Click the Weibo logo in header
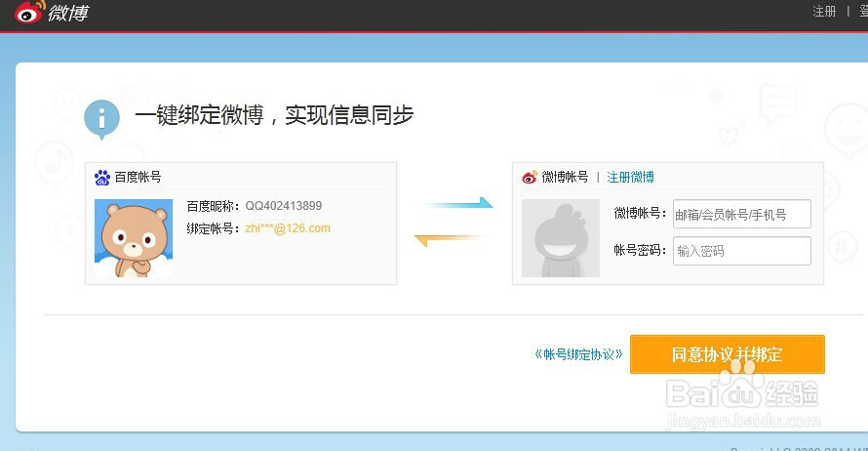This screenshot has width=868, height=451. tap(52, 12)
